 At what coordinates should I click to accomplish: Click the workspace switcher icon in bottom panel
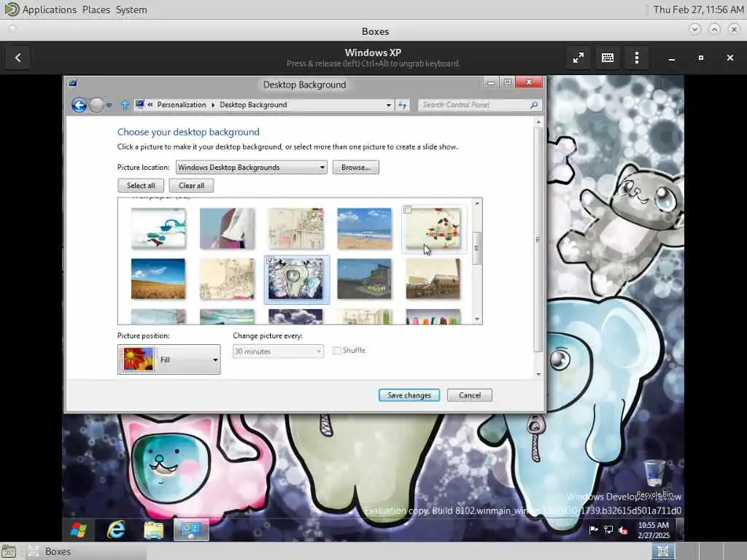point(662,551)
